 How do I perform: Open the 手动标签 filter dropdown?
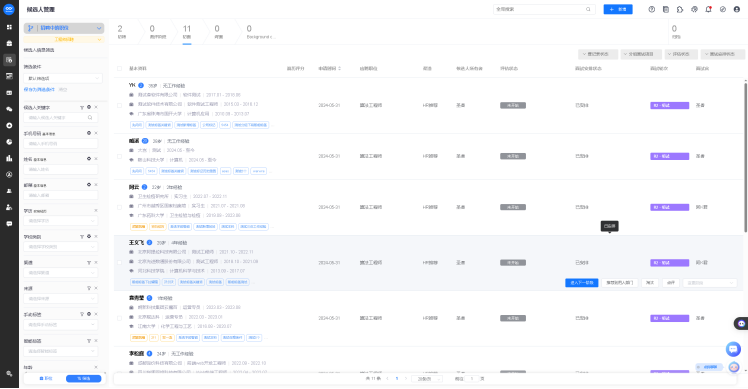click(x=61, y=325)
